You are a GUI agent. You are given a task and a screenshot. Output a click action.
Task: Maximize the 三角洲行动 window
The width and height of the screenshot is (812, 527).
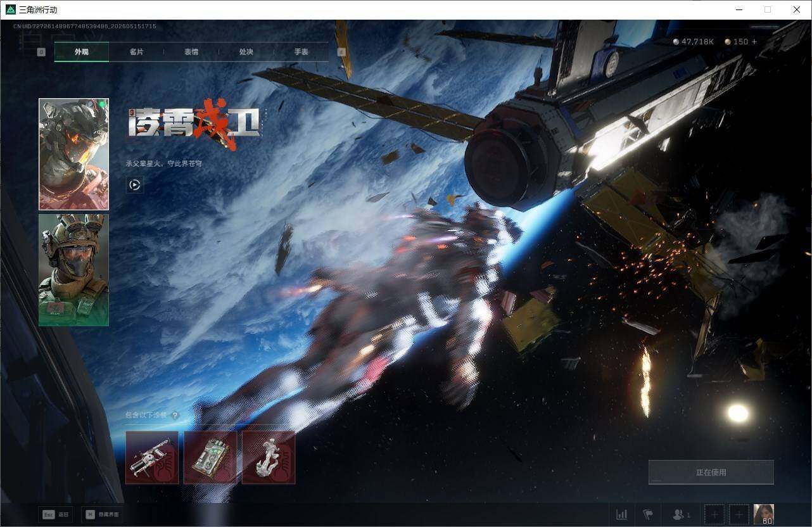pyautogui.click(x=768, y=10)
